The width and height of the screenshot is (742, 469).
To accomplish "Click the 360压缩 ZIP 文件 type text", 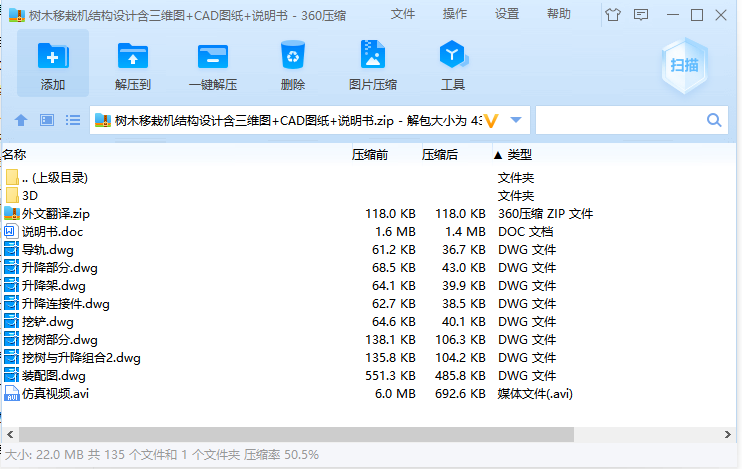I will pyautogui.click(x=545, y=213).
